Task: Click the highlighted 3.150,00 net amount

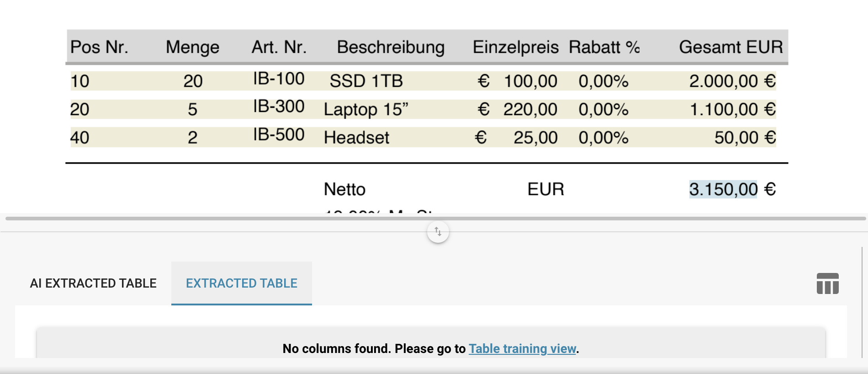Action: tap(723, 189)
